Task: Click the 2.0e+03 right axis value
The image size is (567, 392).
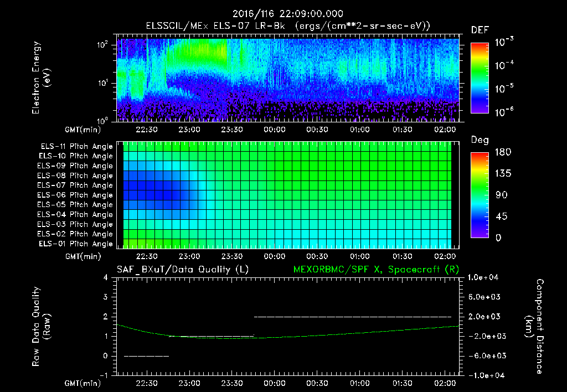Action: (x=484, y=316)
